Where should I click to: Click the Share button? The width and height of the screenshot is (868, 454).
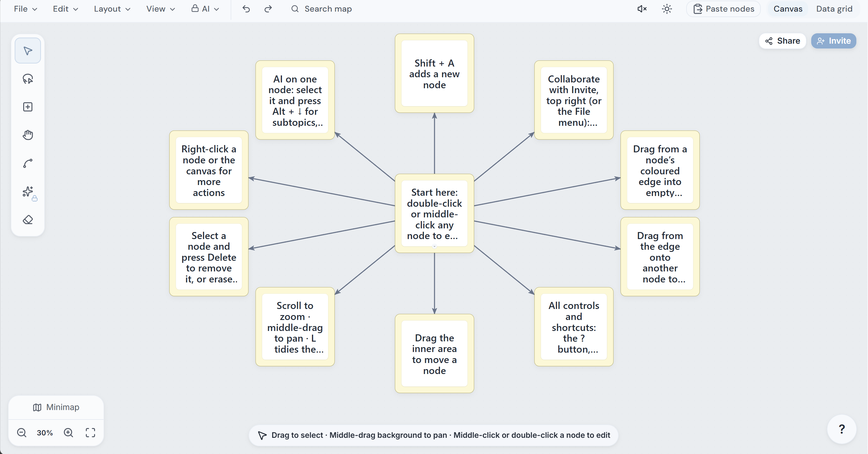[x=782, y=41]
